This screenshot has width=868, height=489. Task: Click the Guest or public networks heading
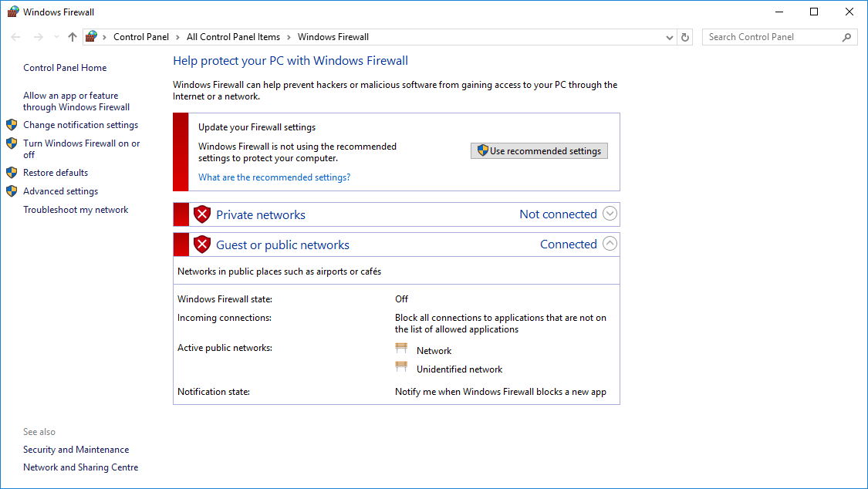click(283, 245)
